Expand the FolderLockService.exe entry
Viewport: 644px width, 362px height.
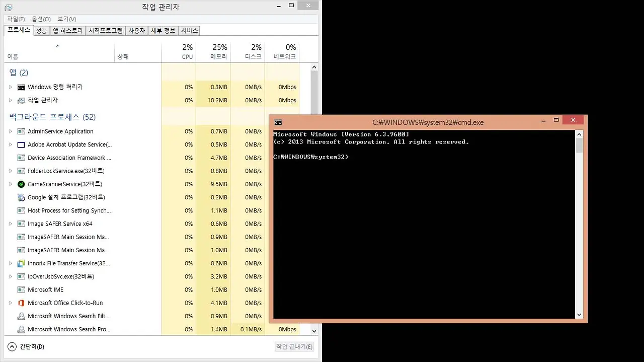pyautogui.click(x=11, y=171)
